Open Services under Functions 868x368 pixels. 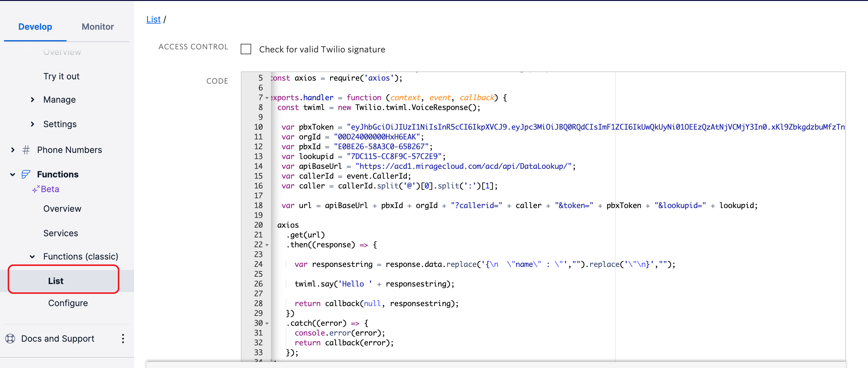coord(61,233)
